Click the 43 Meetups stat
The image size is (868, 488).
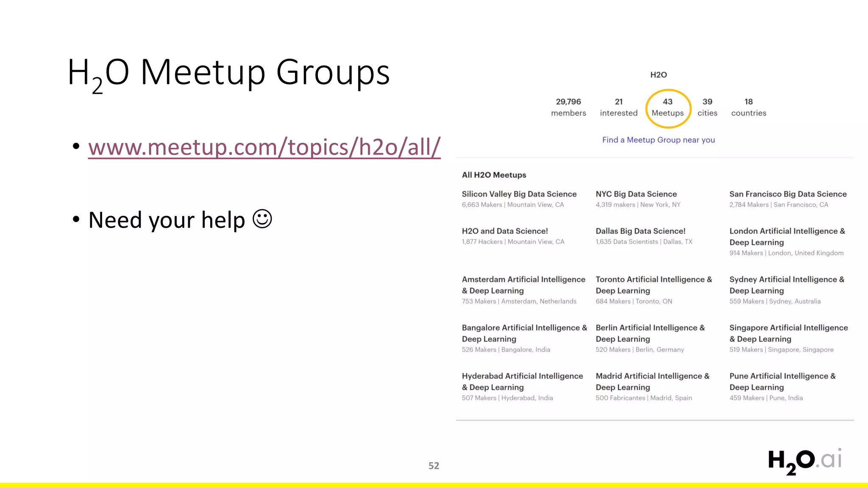click(x=668, y=107)
